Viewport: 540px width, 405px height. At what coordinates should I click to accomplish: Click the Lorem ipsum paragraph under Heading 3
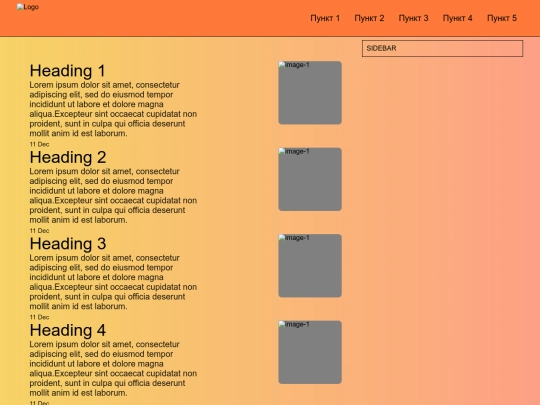pos(113,282)
